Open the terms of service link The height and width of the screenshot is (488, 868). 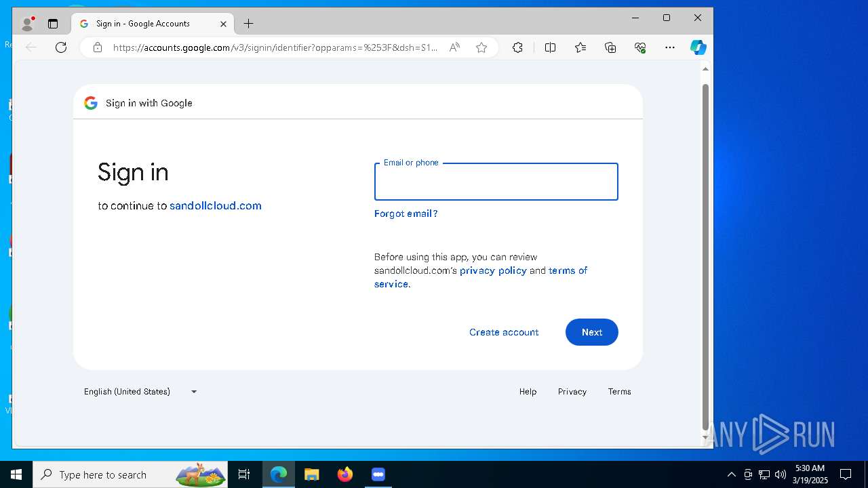[481, 277]
